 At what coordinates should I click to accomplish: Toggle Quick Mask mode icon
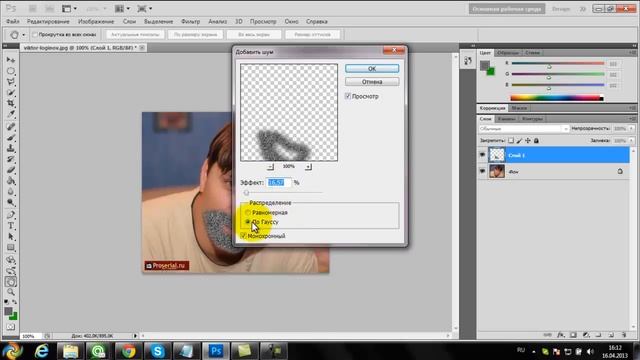tap(11, 327)
